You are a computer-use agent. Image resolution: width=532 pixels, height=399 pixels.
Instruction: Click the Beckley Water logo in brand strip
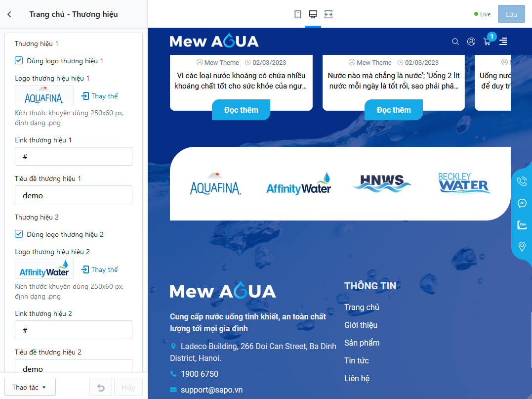point(464,183)
